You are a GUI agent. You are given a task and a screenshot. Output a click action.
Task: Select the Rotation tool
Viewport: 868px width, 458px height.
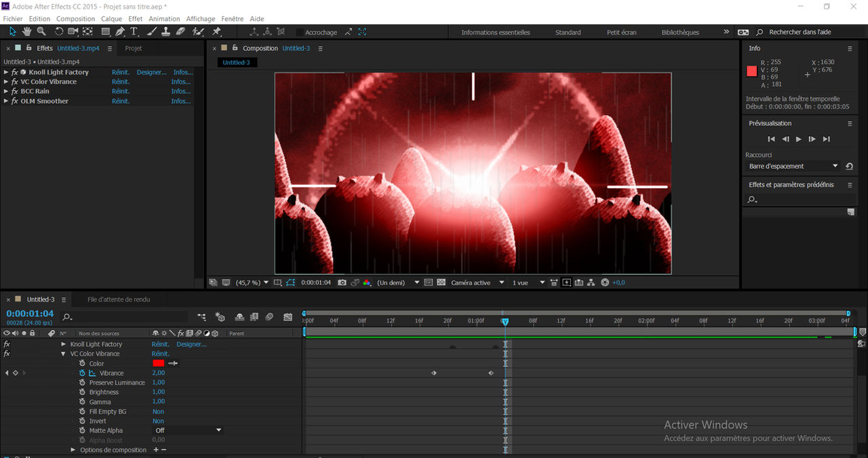(59, 32)
